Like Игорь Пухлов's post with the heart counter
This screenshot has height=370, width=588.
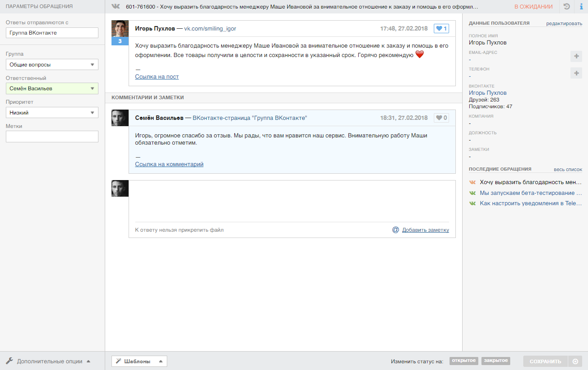tap(441, 29)
